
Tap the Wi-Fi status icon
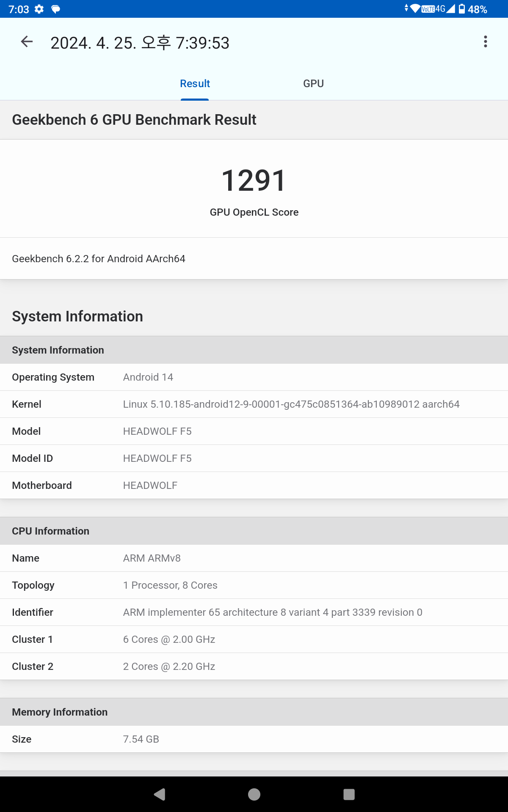point(415,8)
